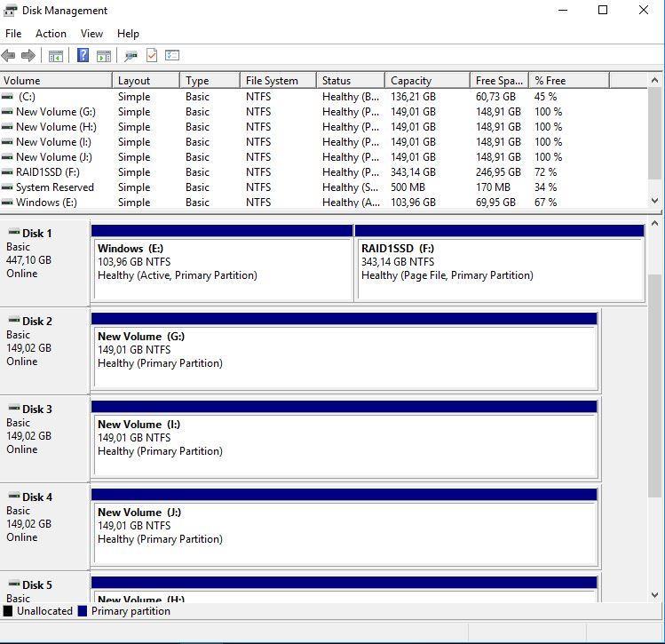Click the disk pane scroll up arrow
665x644 pixels.
pos(654,223)
